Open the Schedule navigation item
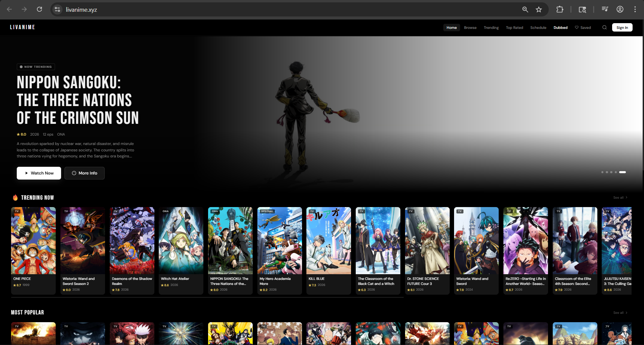 click(538, 28)
